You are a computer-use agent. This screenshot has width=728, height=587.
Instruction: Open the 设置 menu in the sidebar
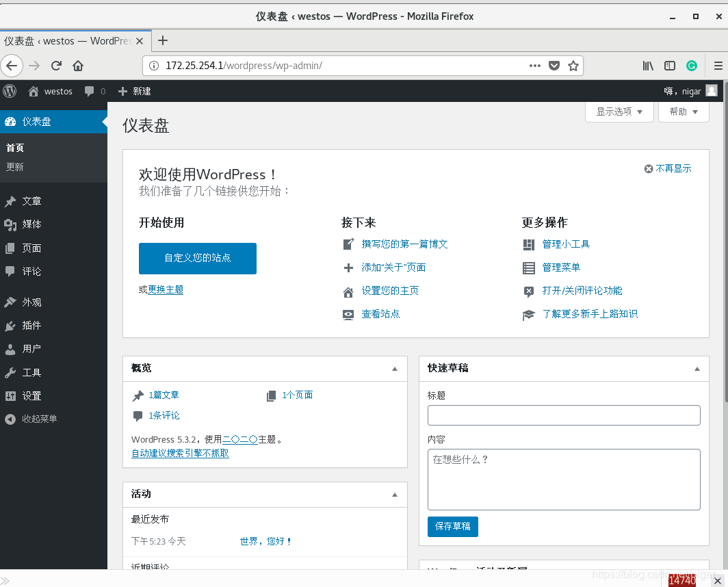tap(53, 395)
